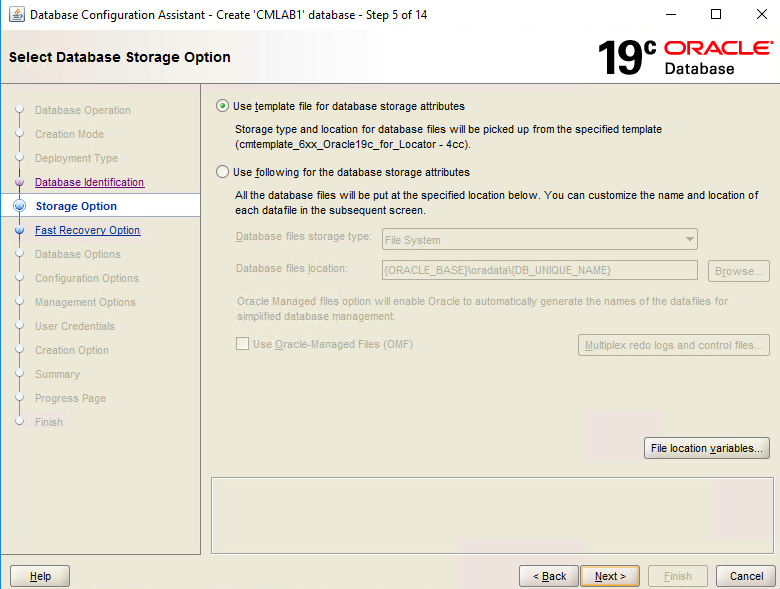Maximize the Database Configuration Assistant window
780x589 pixels.
coord(716,14)
